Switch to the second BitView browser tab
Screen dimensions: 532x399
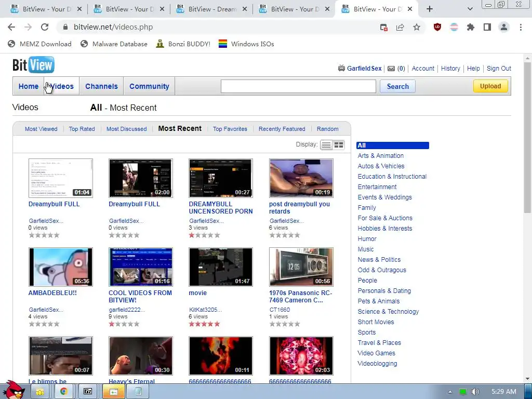pyautogui.click(x=129, y=9)
